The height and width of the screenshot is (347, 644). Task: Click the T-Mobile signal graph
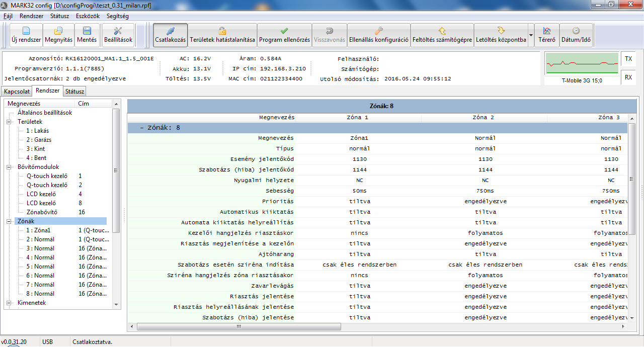[582, 63]
